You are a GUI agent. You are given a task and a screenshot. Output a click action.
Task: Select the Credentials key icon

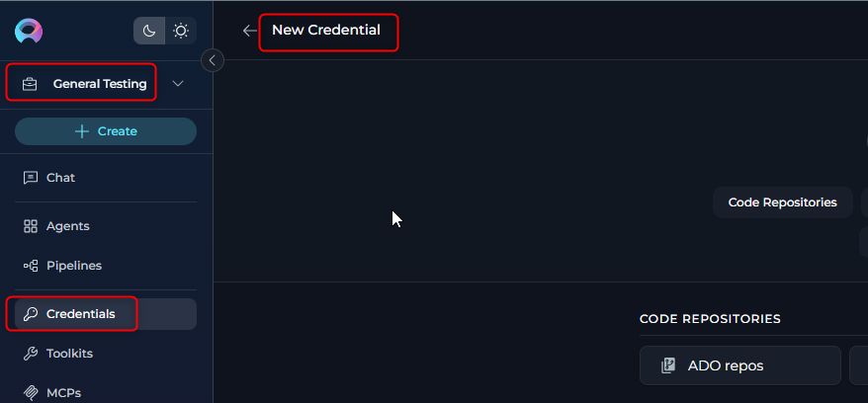(x=31, y=314)
